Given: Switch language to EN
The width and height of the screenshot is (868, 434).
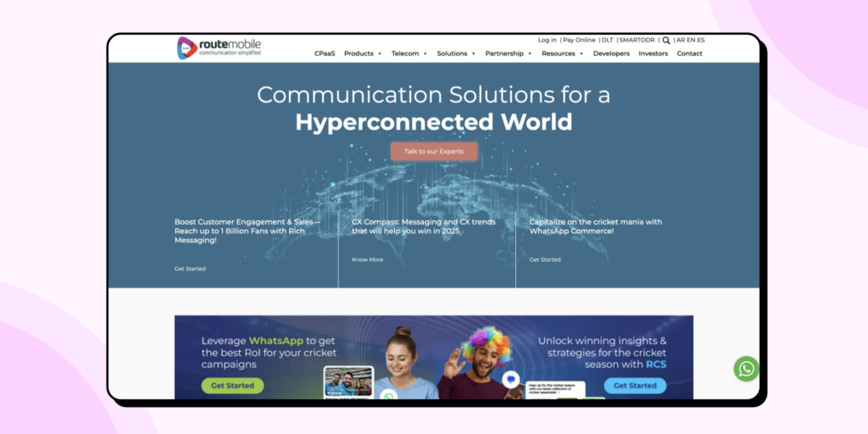Looking at the screenshot, I should 691,41.
